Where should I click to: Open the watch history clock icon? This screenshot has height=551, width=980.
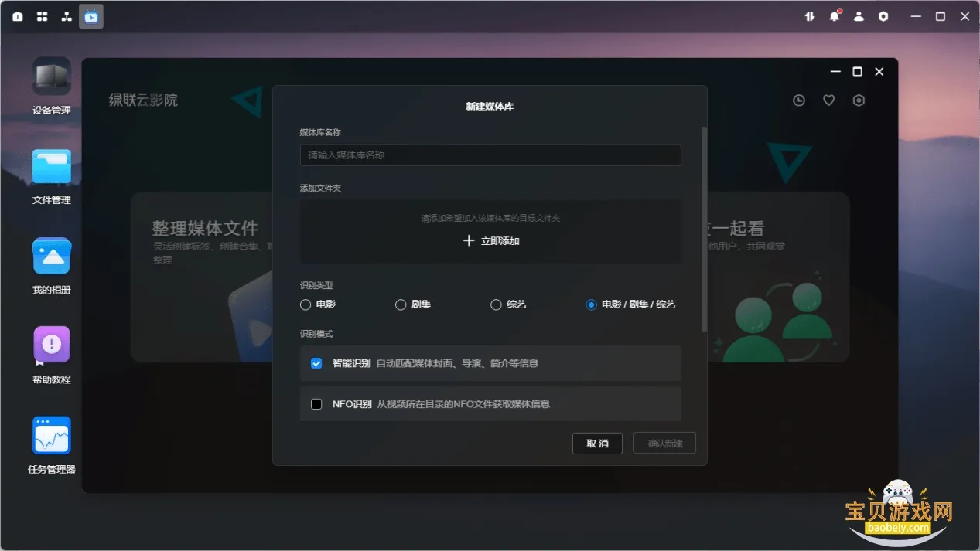point(799,100)
